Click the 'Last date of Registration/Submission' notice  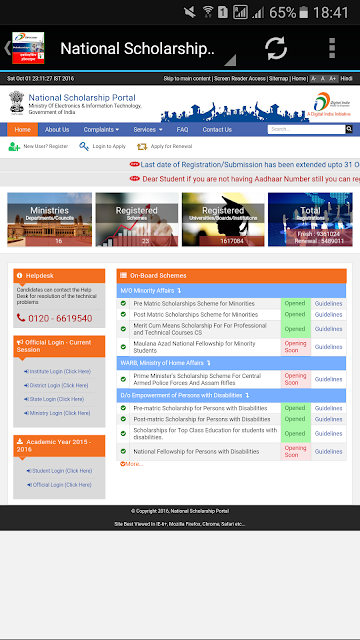(250, 164)
